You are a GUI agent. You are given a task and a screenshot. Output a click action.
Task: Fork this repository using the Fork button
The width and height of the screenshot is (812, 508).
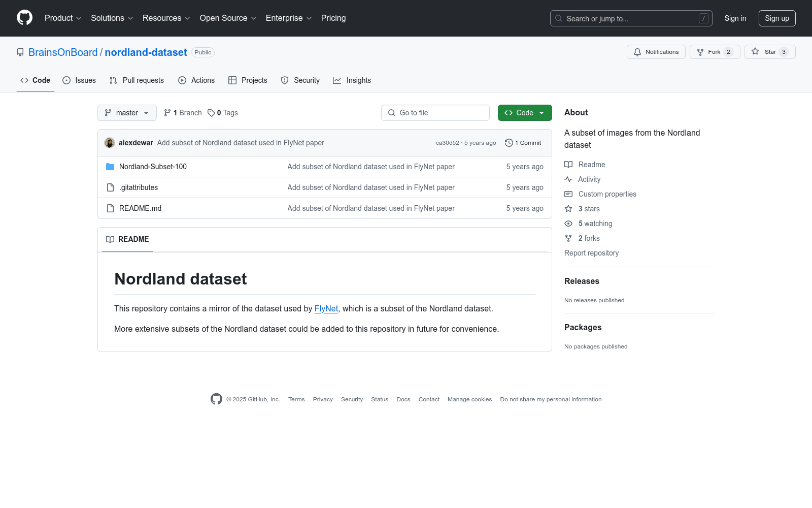(x=715, y=52)
